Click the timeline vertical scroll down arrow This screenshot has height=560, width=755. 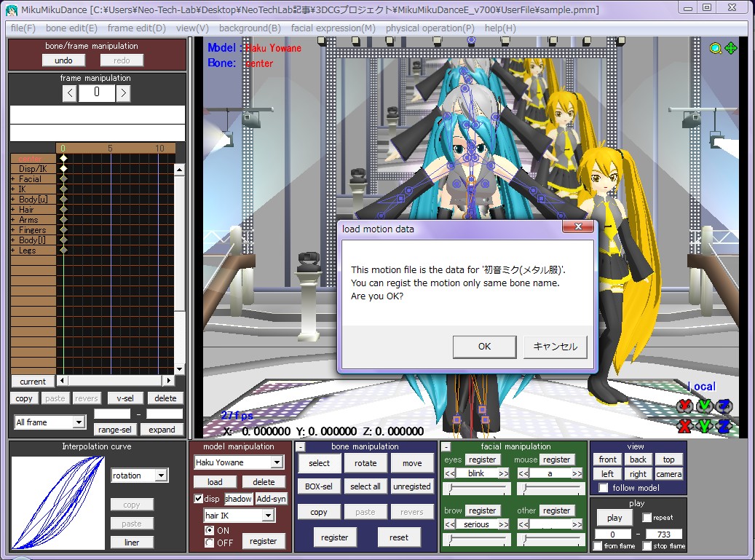[179, 369]
